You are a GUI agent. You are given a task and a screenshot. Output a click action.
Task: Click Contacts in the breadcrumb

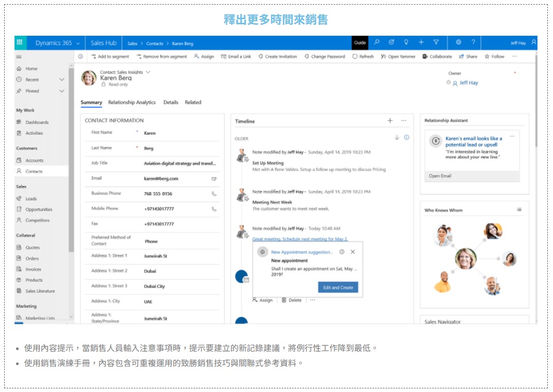point(154,43)
